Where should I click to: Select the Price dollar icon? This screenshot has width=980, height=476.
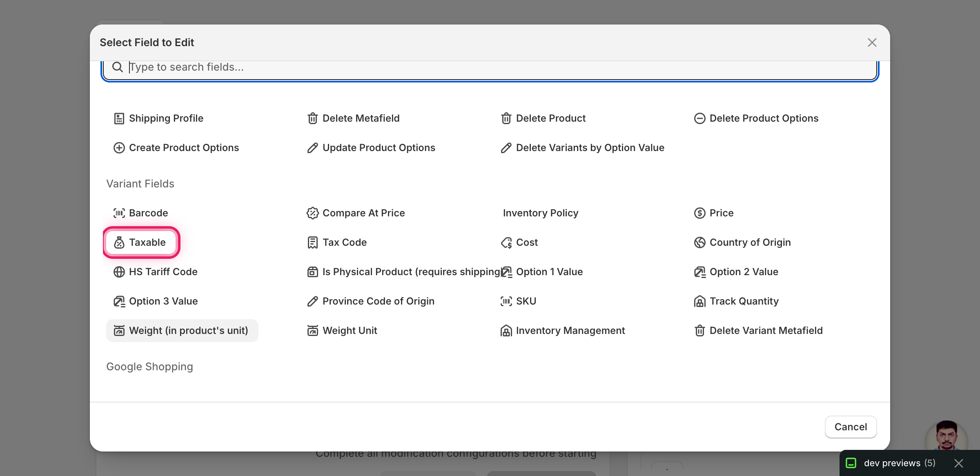[x=699, y=213]
